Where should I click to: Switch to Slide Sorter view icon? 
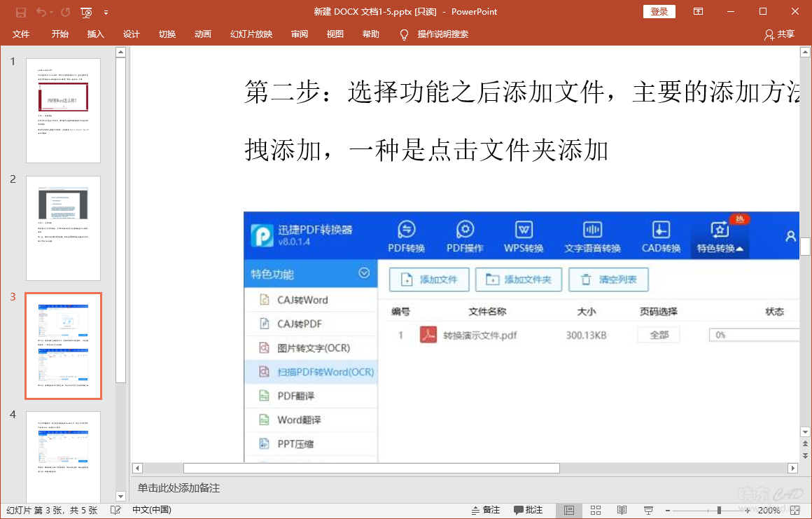(596, 510)
